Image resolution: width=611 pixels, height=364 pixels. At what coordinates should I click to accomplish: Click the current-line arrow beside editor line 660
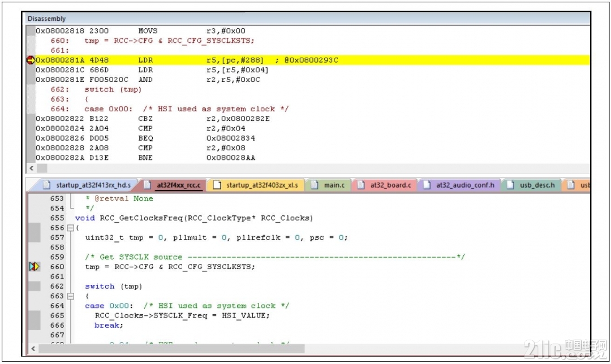coord(35,267)
